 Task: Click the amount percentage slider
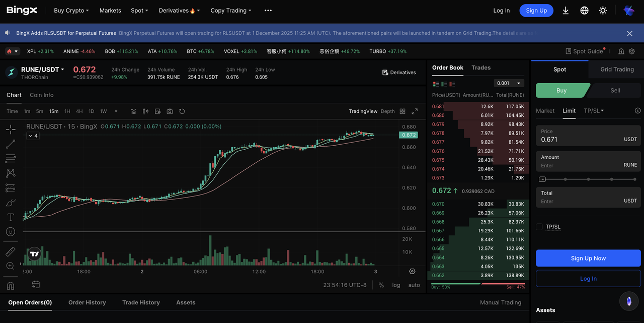pyautogui.click(x=588, y=179)
